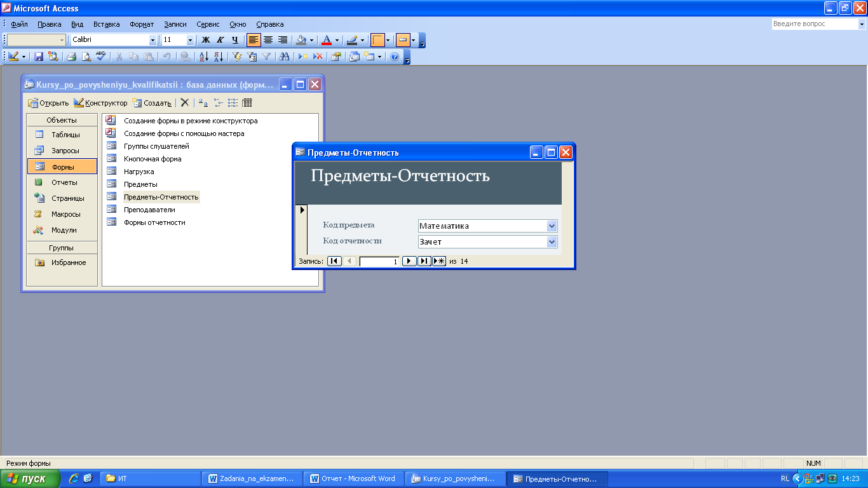This screenshot has width=868, height=488.
Task: Click Filter By Form icon
Action: point(252,57)
